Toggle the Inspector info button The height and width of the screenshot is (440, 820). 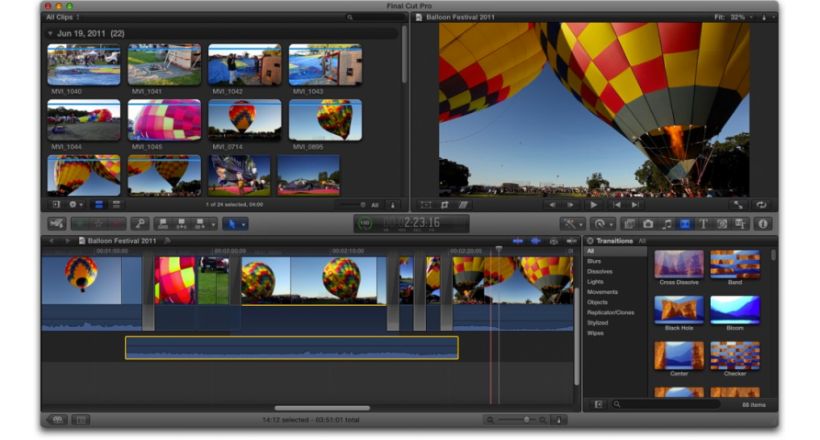763,224
